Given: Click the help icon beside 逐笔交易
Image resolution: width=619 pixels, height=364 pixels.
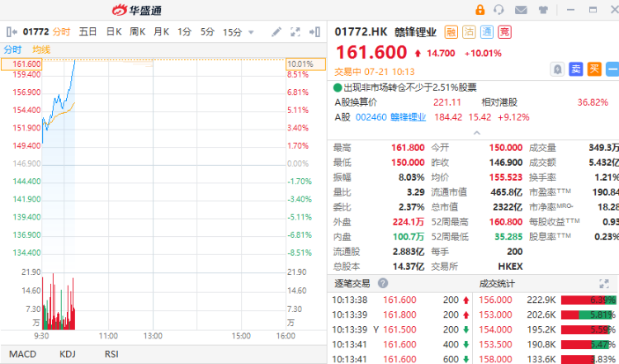Looking at the screenshot, I should pyautogui.click(x=384, y=284).
